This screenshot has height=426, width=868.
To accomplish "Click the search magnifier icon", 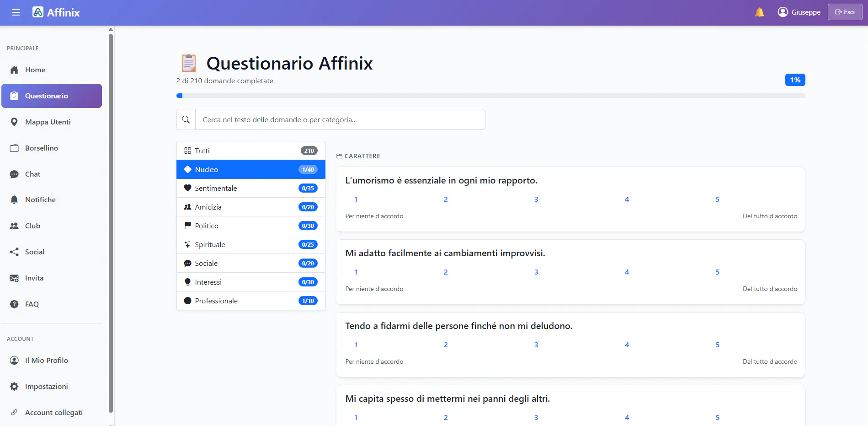I will 186,119.
